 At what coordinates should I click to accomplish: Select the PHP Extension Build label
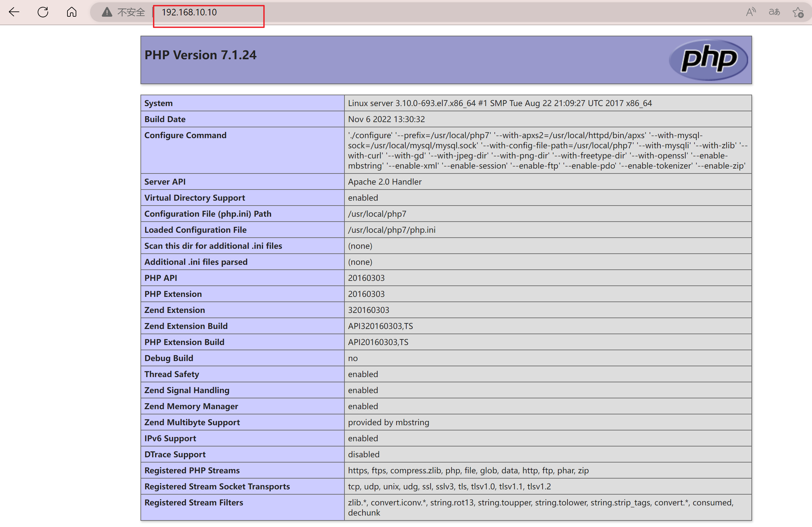pyautogui.click(x=184, y=342)
